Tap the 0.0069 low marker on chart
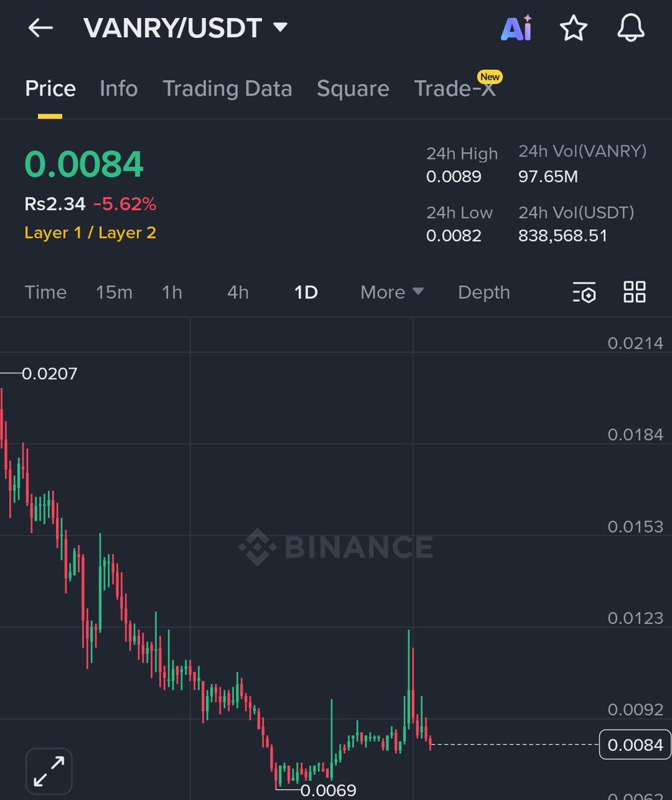Image resolution: width=672 pixels, height=800 pixels. click(x=329, y=791)
